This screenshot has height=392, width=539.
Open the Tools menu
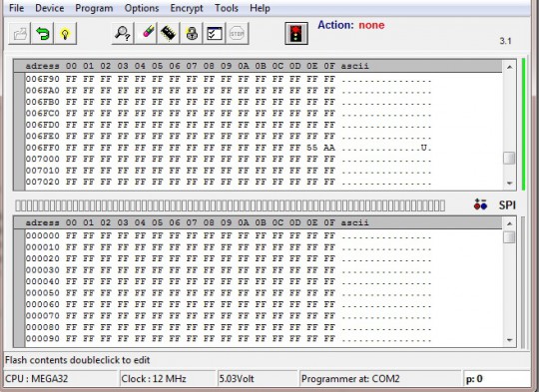coord(227,8)
